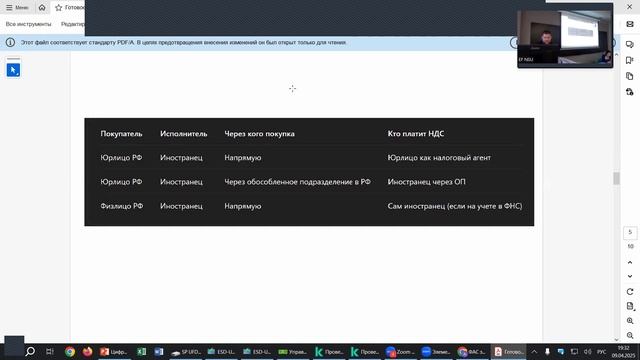Viewport: 640px width, 360px height.
Task: Open the All tools panel
Action: point(29,24)
